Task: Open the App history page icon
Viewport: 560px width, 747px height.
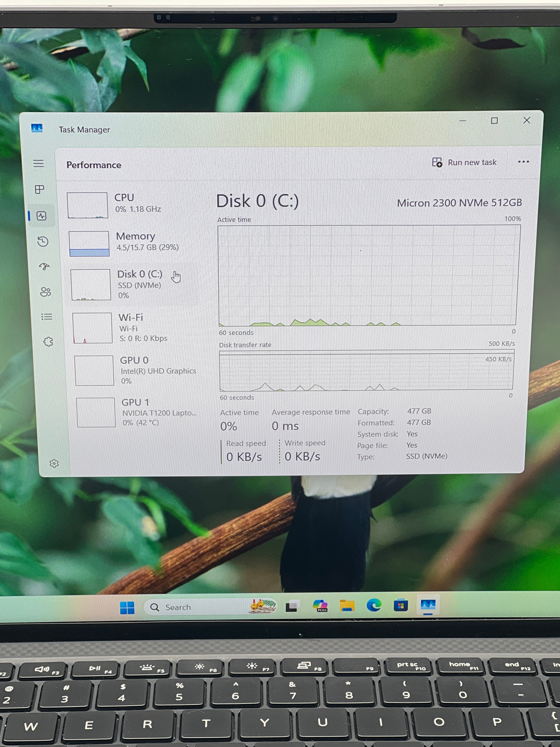Action: (x=43, y=241)
